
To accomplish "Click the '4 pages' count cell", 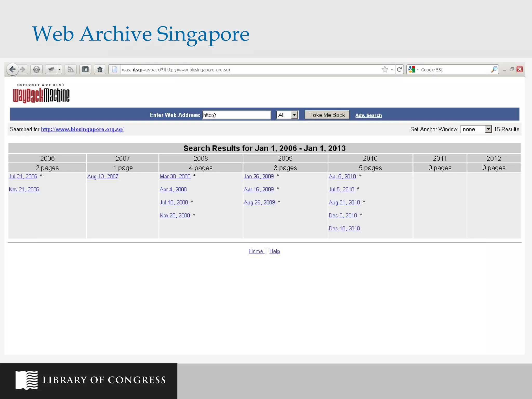I will tap(201, 168).
